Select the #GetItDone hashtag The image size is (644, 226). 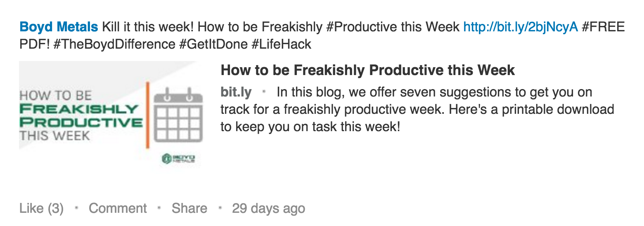[213, 44]
